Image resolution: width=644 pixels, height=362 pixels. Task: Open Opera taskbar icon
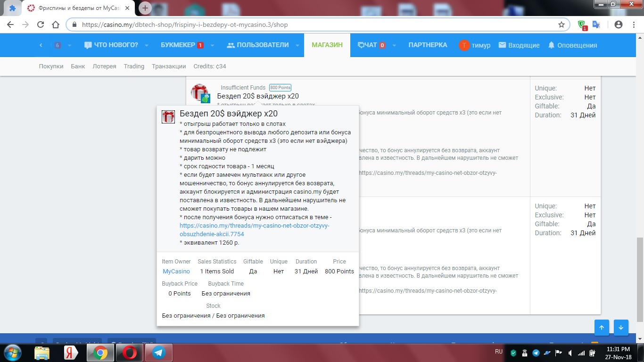[x=129, y=353]
